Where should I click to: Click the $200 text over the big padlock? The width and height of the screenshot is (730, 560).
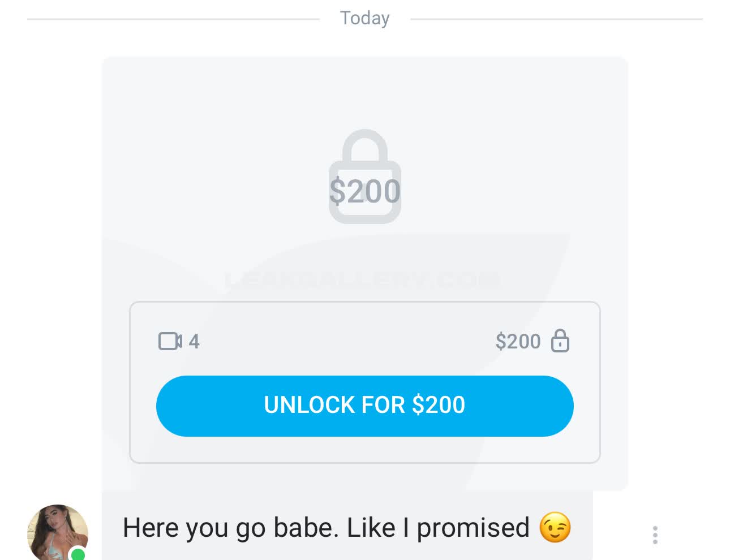point(365,191)
